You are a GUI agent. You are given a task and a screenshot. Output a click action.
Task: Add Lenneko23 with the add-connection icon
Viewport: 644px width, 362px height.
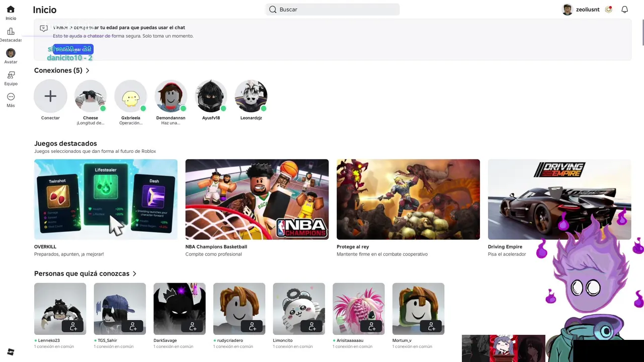(73, 327)
